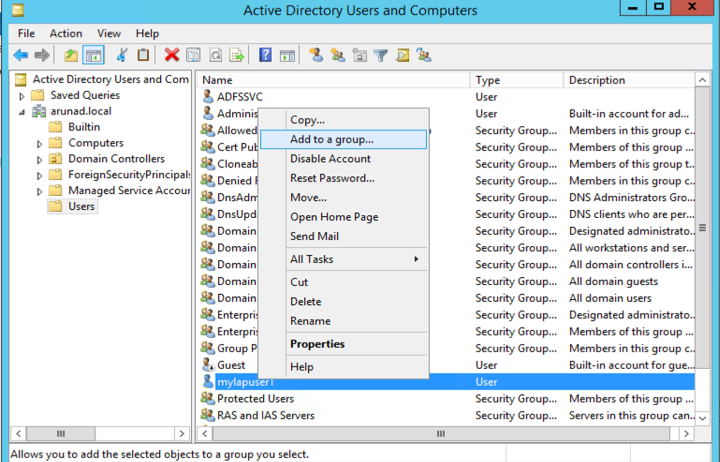Toggle the show/hide action pane icon
Screen dimensions: 720x462
pos(287,56)
